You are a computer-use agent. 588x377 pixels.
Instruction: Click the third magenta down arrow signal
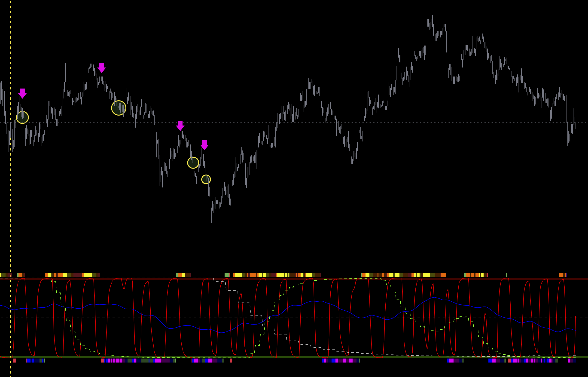point(180,126)
